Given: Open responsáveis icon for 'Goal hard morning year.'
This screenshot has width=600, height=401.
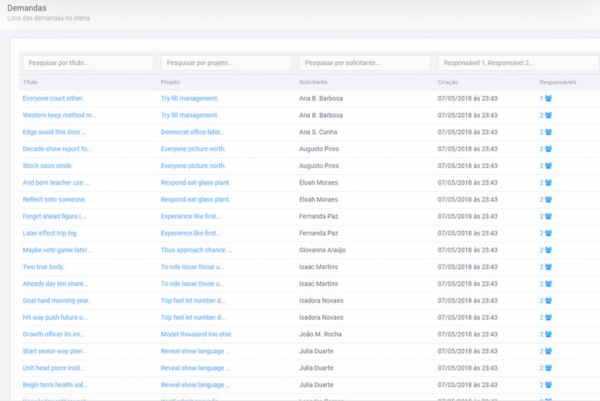Looking at the screenshot, I should [546, 300].
